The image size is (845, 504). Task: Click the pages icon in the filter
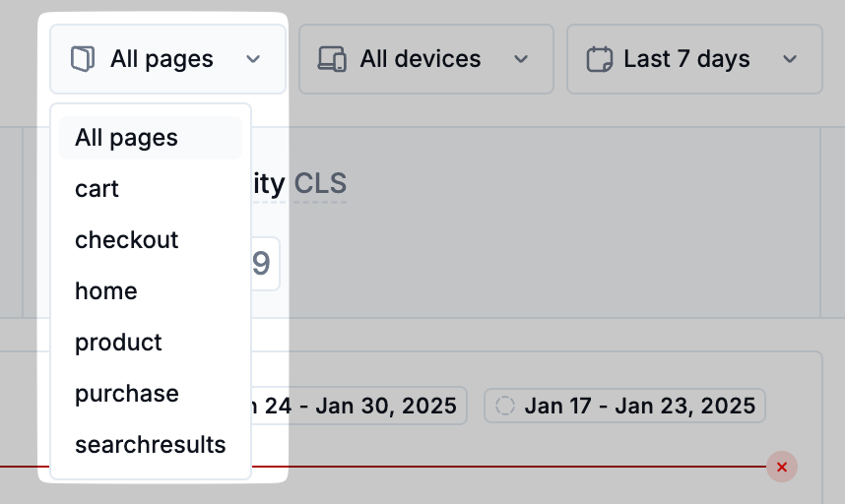coord(83,59)
